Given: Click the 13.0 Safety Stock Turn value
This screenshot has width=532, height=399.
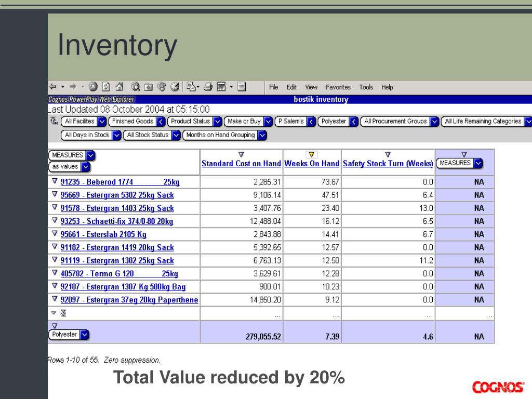Looking at the screenshot, I should 426,208.
